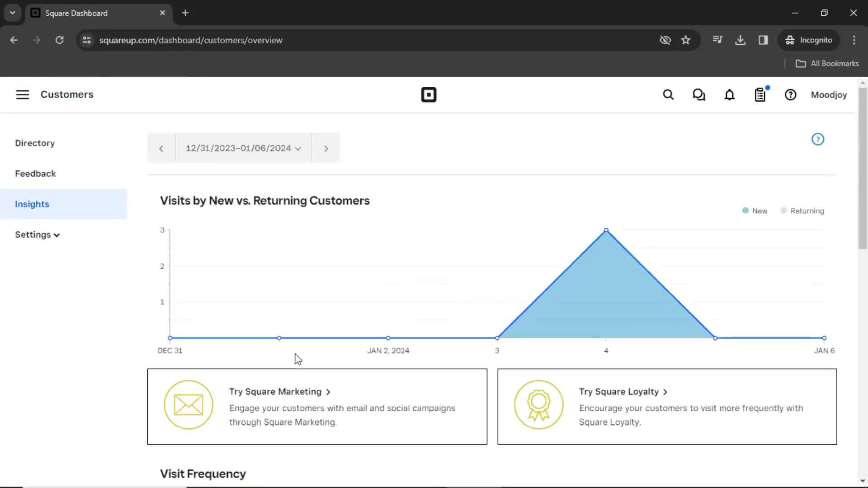Click the Try Square Loyalty link

(623, 392)
